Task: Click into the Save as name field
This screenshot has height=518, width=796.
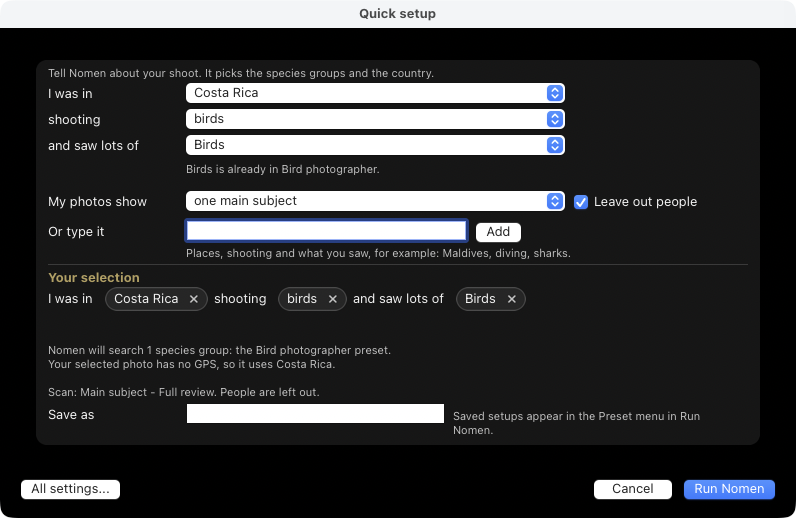Action: click(315, 413)
